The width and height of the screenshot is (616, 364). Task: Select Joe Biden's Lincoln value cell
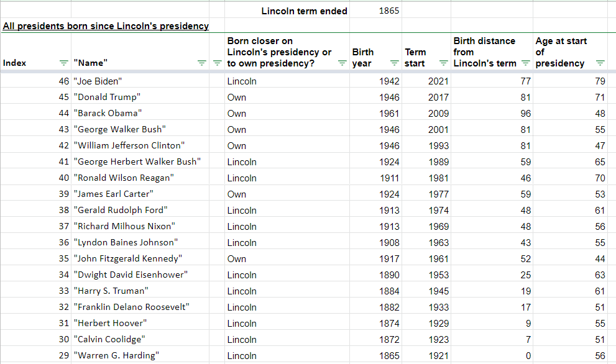[287, 81]
